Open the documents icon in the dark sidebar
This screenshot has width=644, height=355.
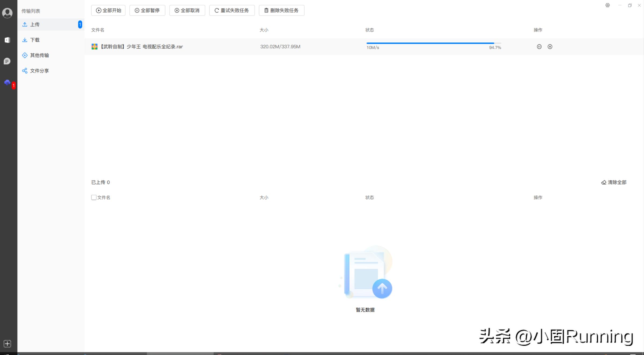click(x=7, y=40)
